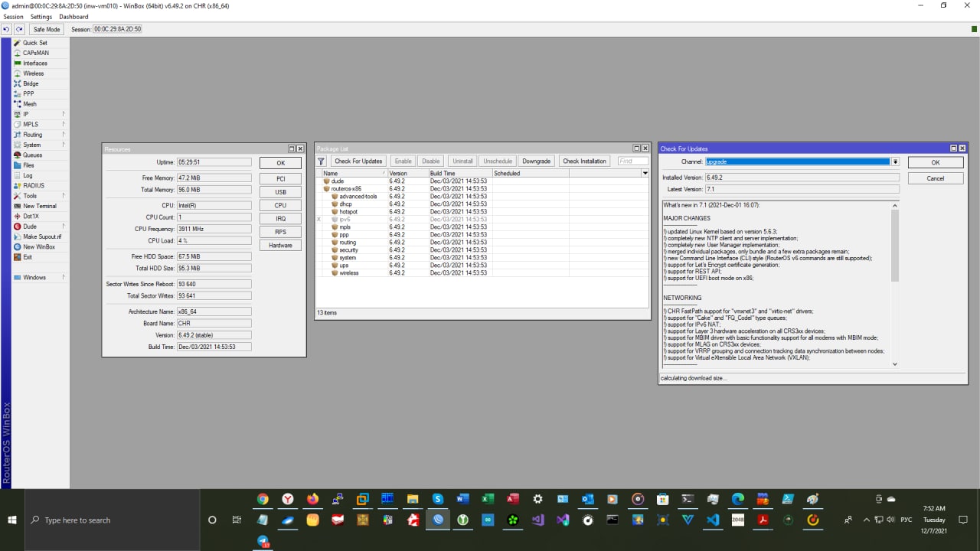
Task: Click the Windows search box
Action: point(113,520)
